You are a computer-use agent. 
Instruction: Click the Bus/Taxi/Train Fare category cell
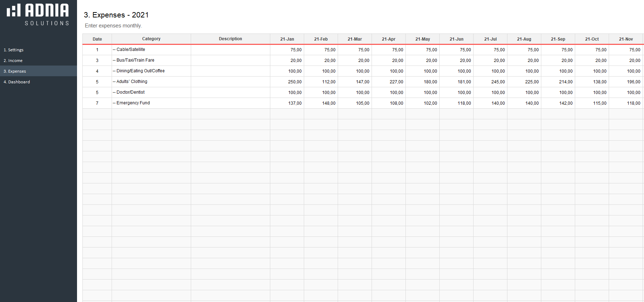151,60
